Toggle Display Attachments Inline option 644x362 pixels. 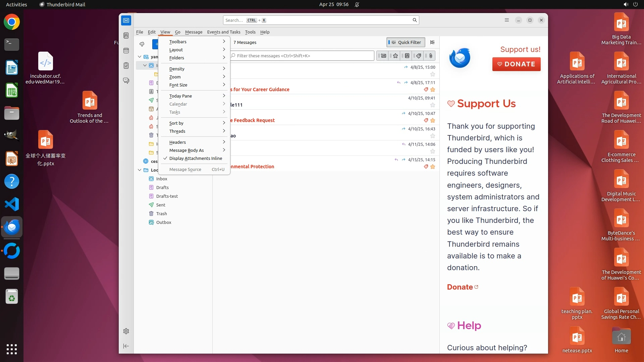(x=195, y=158)
